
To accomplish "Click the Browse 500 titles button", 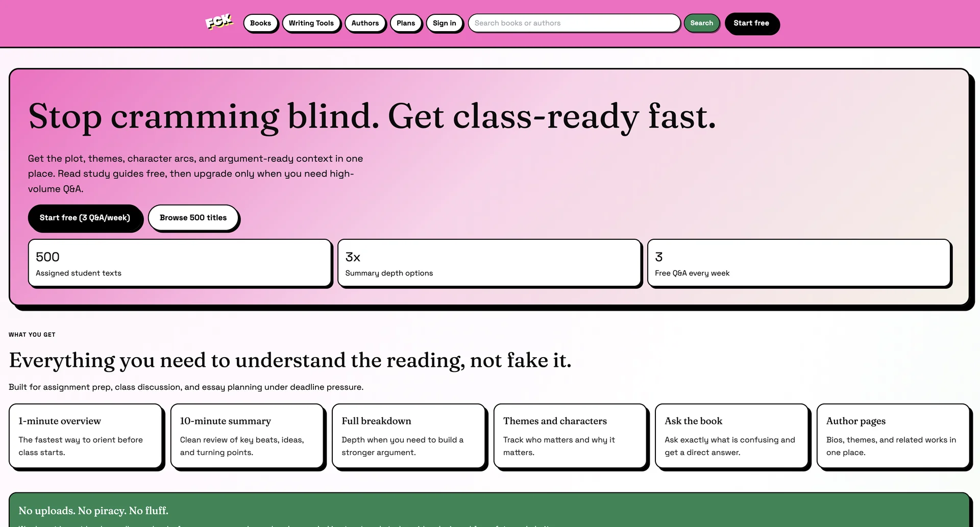I will (193, 218).
